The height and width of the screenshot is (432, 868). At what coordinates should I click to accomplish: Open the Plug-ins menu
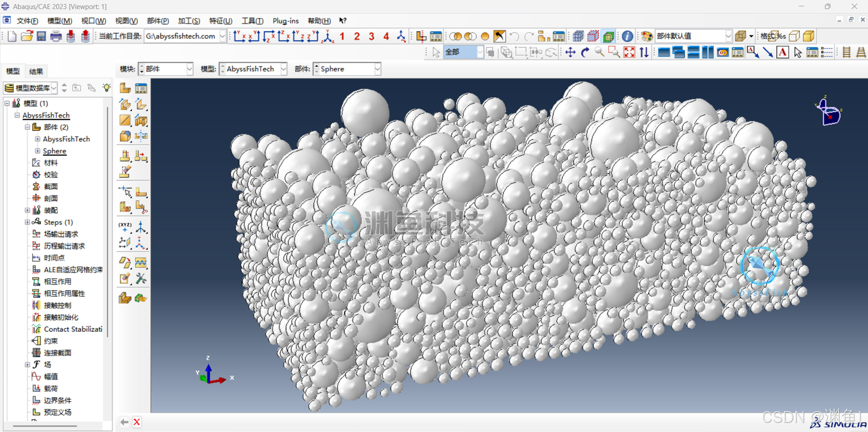coord(285,21)
